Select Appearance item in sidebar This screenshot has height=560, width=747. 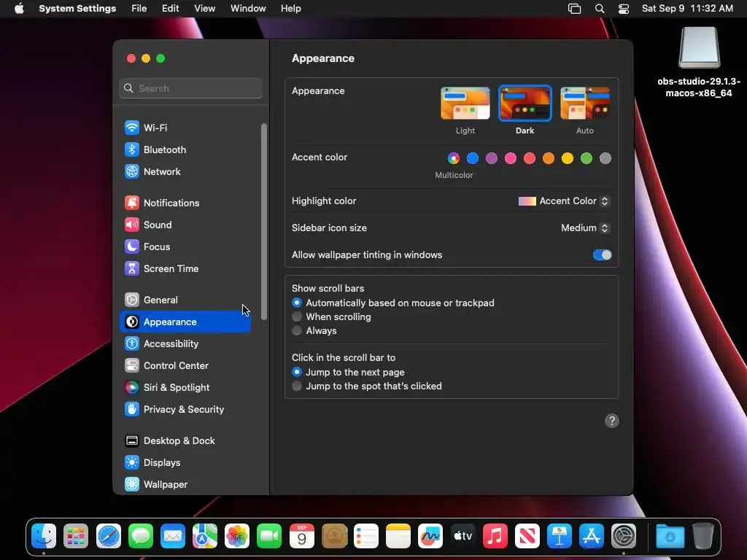[x=185, y=322]
